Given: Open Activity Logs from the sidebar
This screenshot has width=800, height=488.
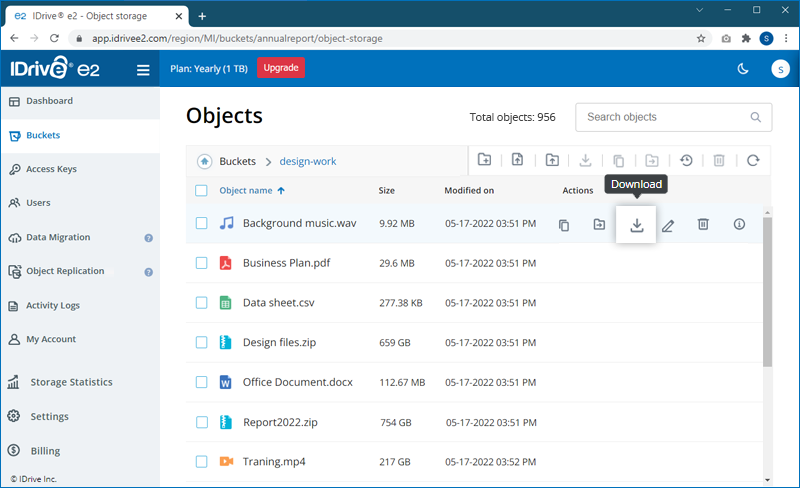Looking at the screenshot, I should click(x=53, y=305).
